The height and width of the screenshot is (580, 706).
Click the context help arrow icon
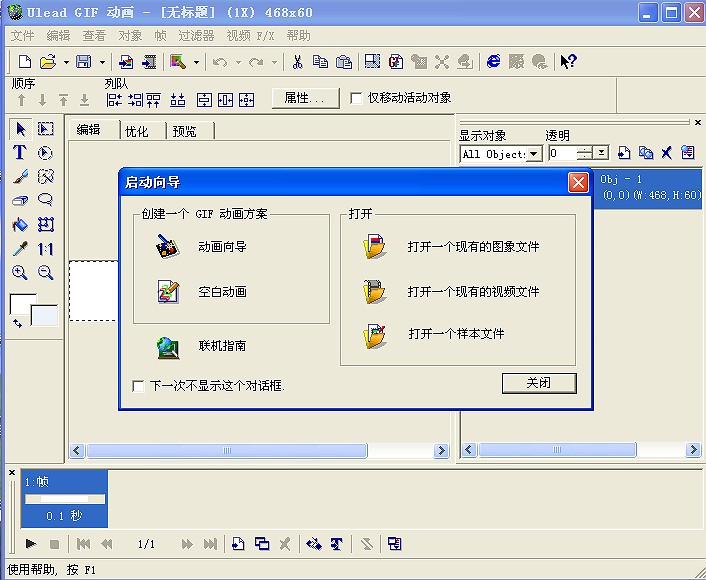click(x=568, y=61)
